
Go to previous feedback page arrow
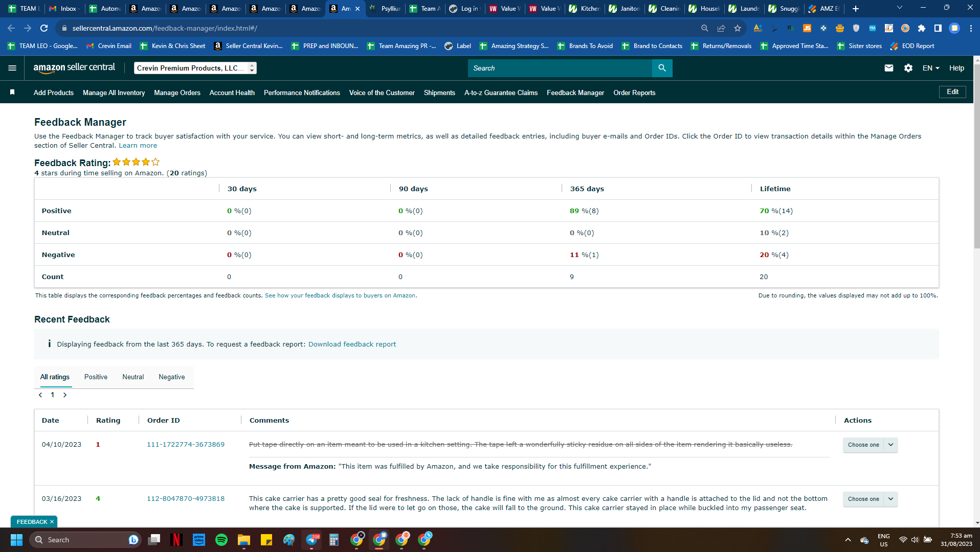[x=40, y=395]
